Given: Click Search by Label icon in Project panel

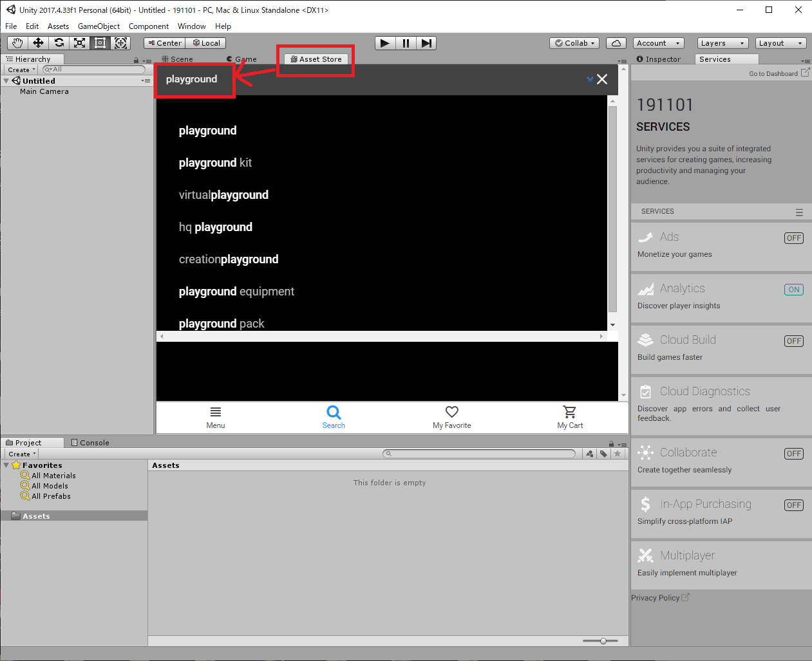Looking at the screenshot, I should 603,454.
